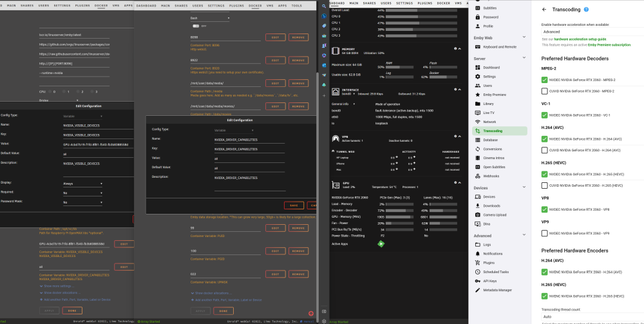Collapse the Advanced section in Emby sidebar
This screenshot has width=644, height=324.
524,235
